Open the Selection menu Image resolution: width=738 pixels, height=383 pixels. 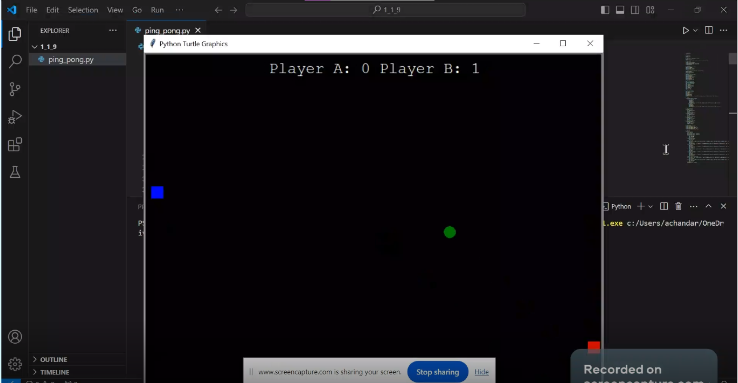coord(83,10)
